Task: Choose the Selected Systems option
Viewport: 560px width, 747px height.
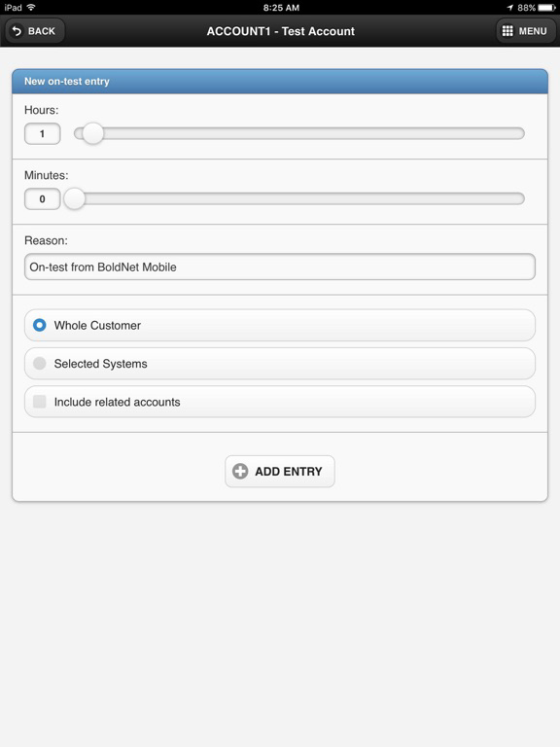Action: [x=280, y=364]
